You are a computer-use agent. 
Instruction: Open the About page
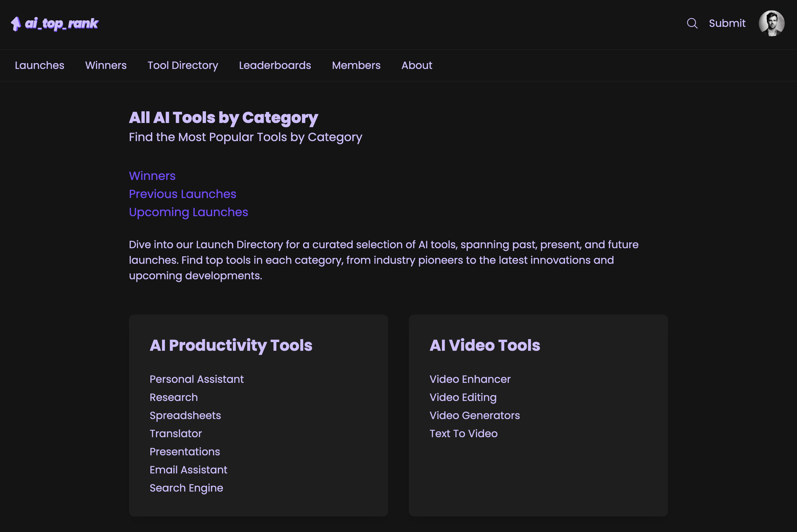[x=417, y=65]
